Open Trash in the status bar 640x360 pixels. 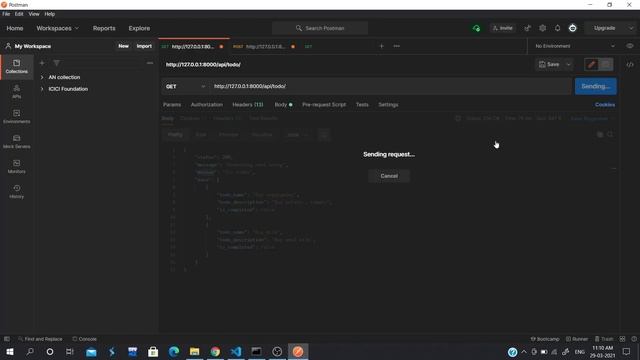coord(604,339)
